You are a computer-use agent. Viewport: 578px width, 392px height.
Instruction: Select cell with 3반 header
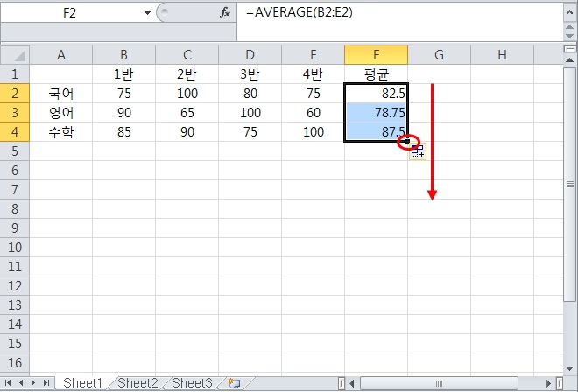(250, 74)
